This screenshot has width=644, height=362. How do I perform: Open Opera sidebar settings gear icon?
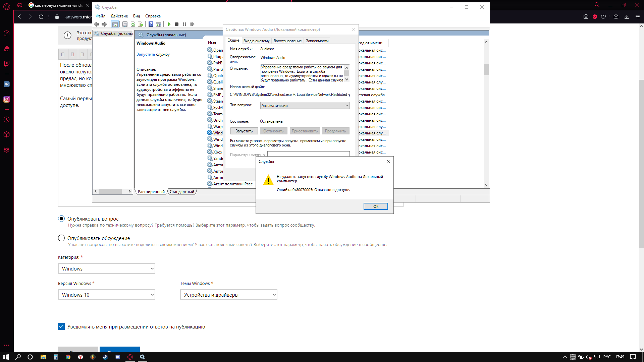click(x=7, y=150)
